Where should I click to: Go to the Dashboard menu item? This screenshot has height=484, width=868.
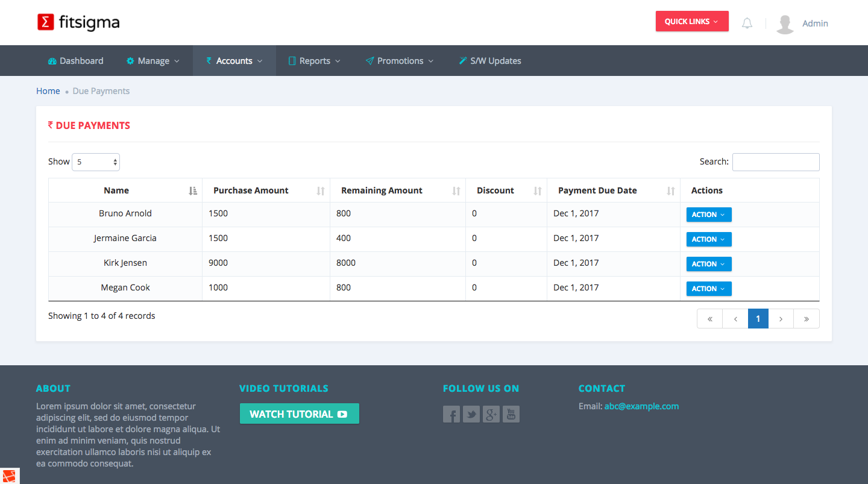tap(76, 61)
